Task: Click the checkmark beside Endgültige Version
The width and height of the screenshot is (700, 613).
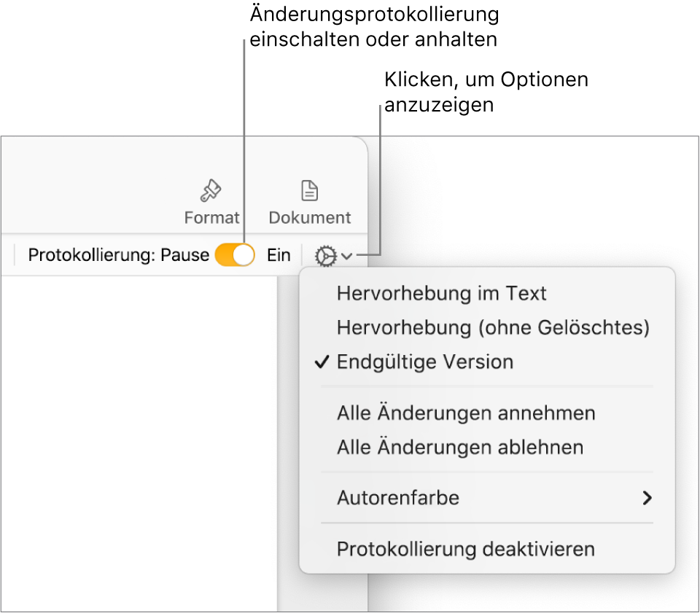Action: coord(321,362)
